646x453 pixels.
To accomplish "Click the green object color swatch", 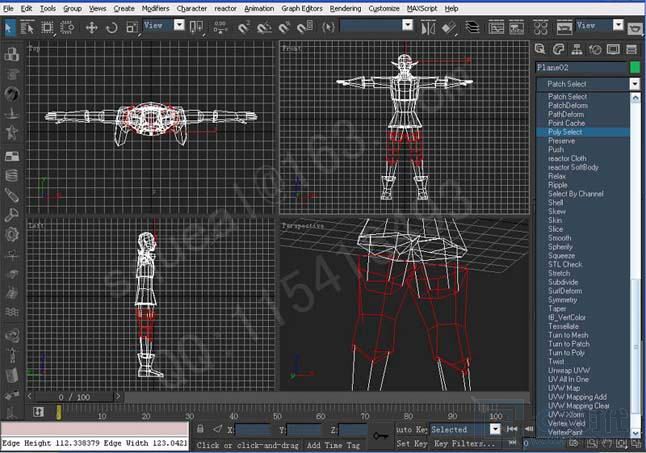I will (x=635, y=67).
